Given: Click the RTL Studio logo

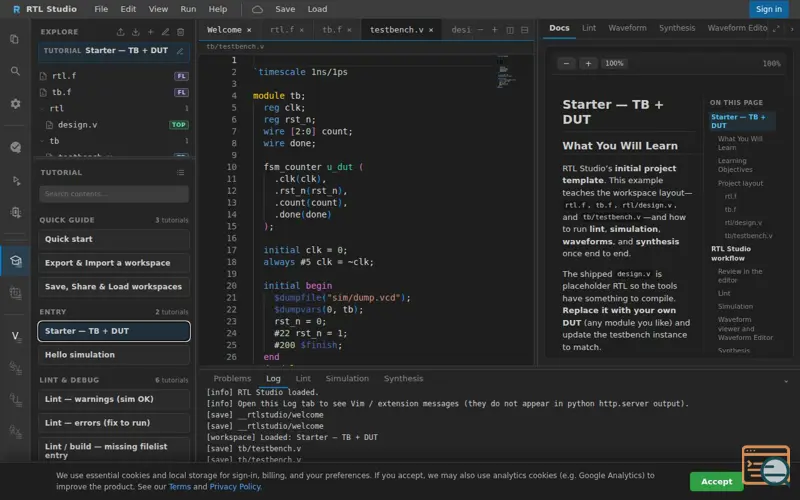Looking at the screenshot, I should pyautogui.click(x=16, y=9).
